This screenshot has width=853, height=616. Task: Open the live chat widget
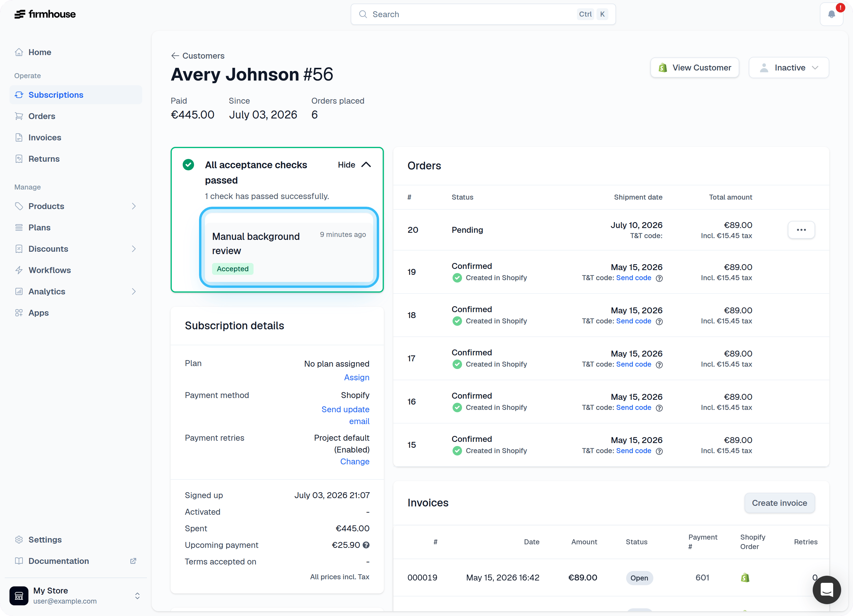[826, 589]
